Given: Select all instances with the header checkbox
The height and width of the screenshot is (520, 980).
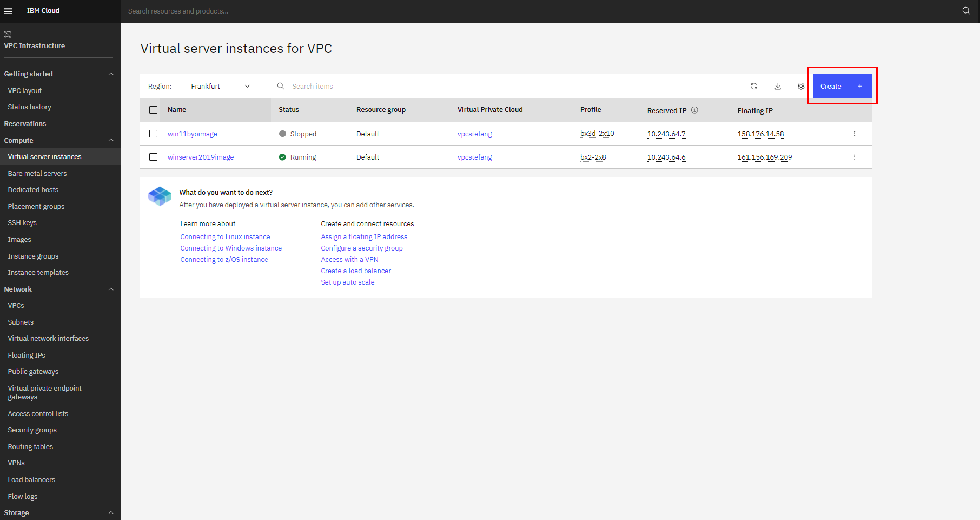Looking at the screenshot, I should (153, 109).
